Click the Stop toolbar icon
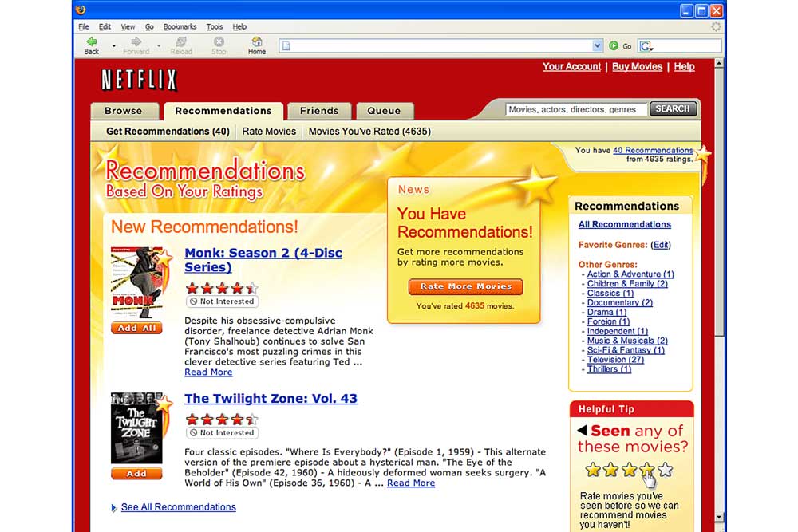The width and height of the screenshot is (798, 532). [x=219, y=41]
